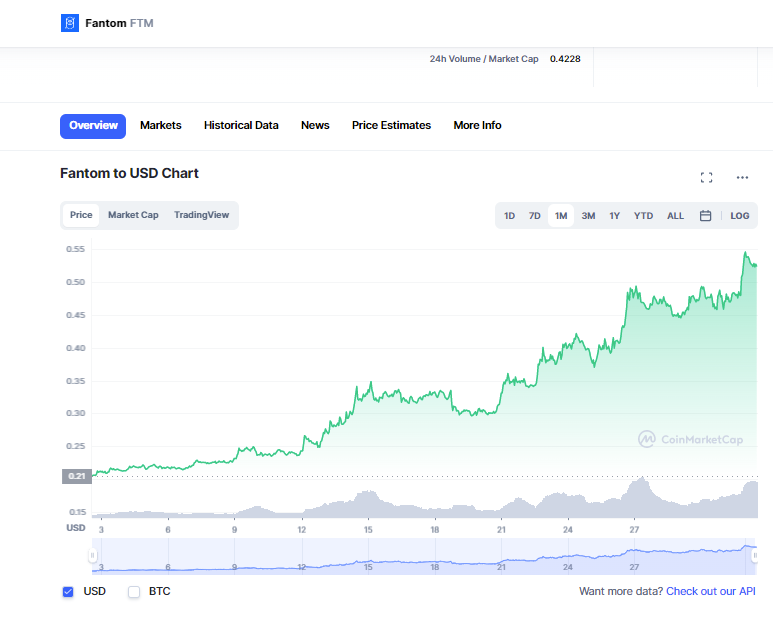Toggle the LOG scale button
The height and width of the screenshot is (625, 773).
(739, 216)
